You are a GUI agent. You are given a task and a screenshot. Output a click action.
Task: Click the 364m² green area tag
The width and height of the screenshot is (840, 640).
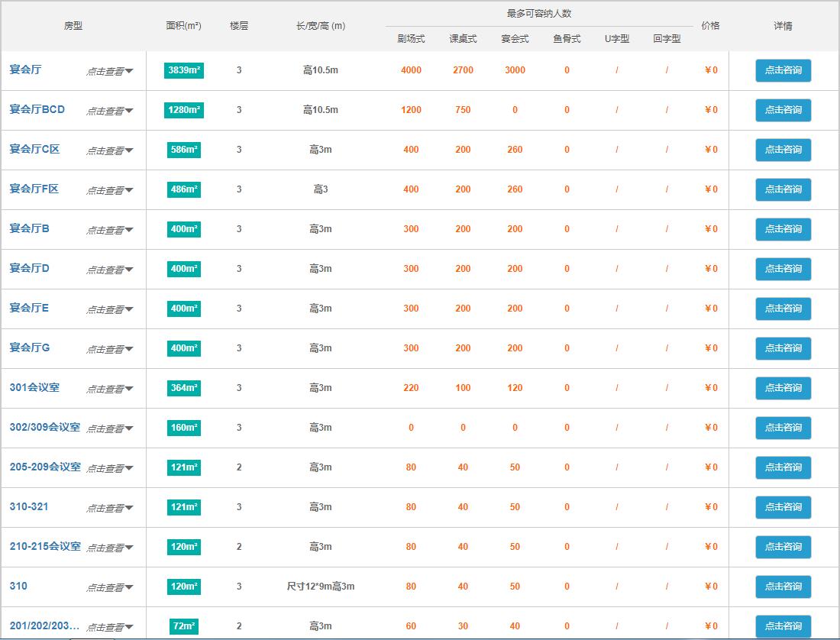tap(184, 388)
